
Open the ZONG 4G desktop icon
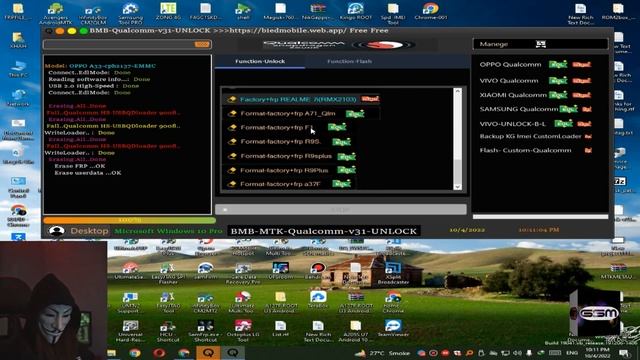click(x=168, y=11)
